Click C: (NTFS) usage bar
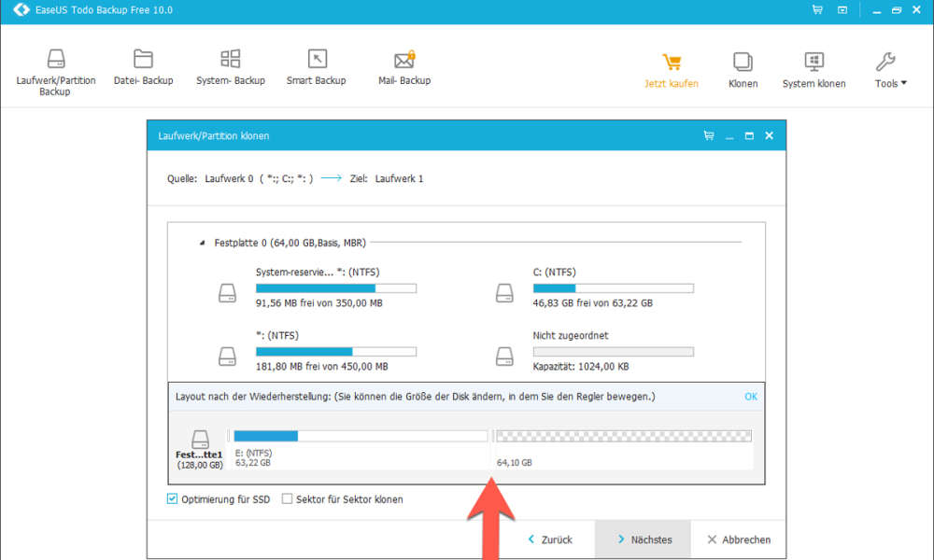934x560 pixels. point(614,288)
